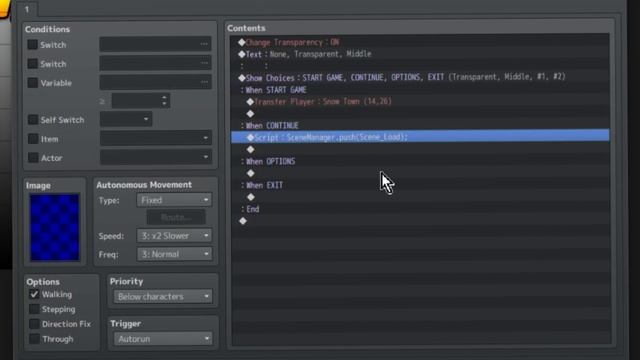
Task: Open the Trigger dropdown showing Autorun
Action: [x=163, y=339]
